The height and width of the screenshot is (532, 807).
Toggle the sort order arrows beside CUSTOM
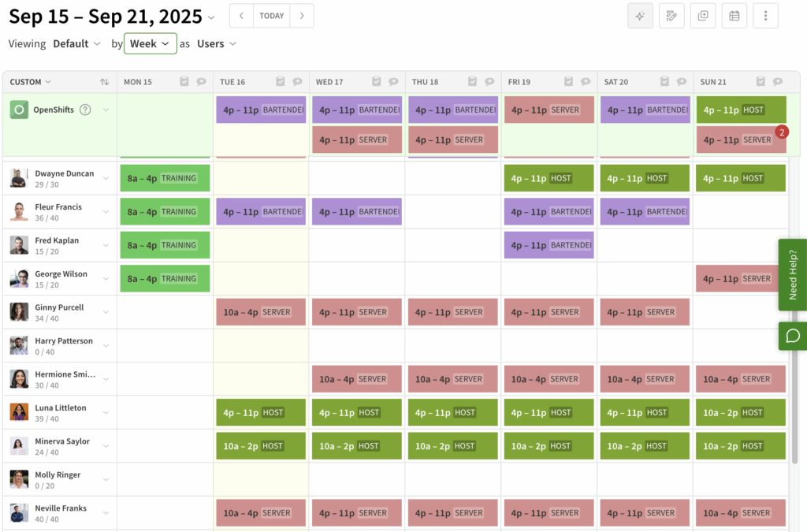[105, 82]
